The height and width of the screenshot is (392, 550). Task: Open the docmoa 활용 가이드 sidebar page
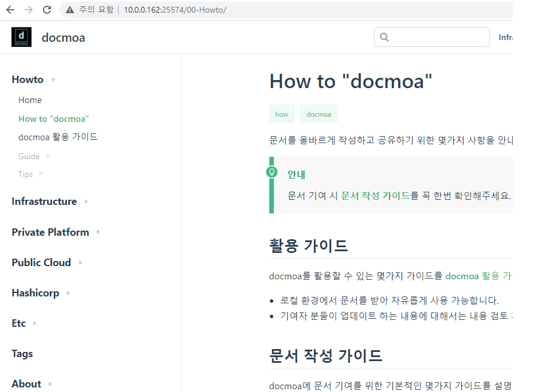(x=58, y=137)
